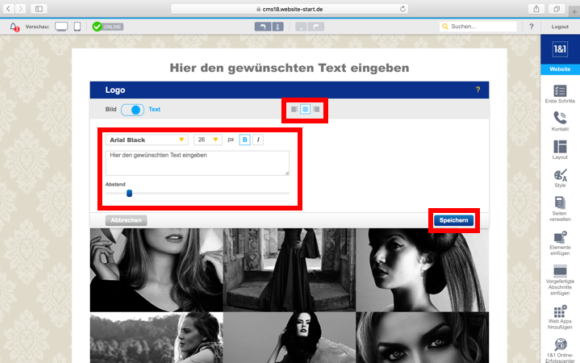Toggle the Safari sidebar button
Image resolution: width=580 pixels, height=363 pixels.
point(39,9)
